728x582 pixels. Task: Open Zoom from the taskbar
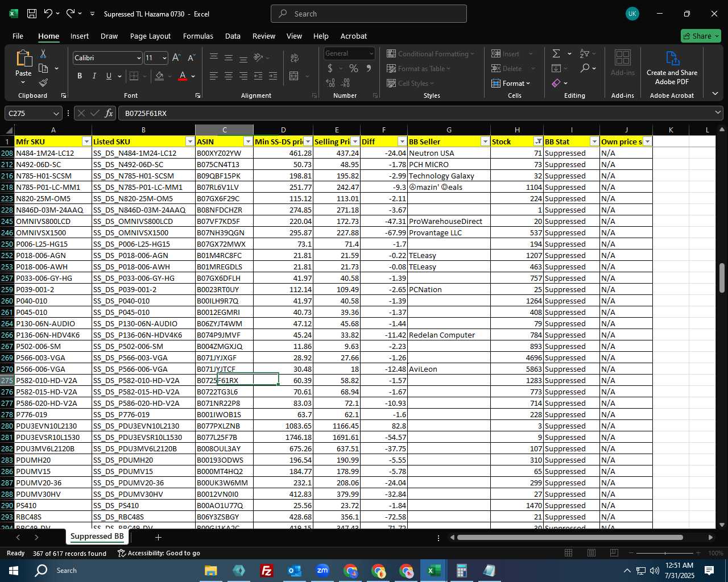click(322, 570)
